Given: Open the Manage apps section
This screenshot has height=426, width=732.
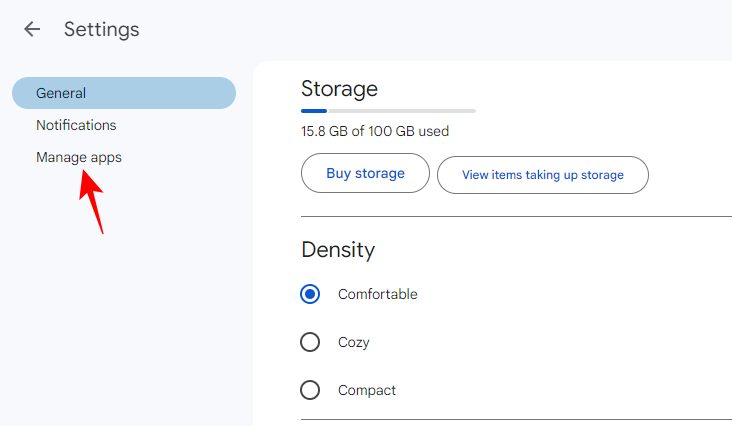Looking at the screenshot, I should point(79,157).
